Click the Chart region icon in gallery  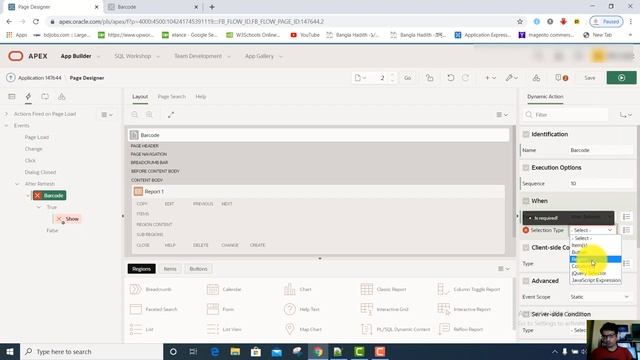(290, 289)
